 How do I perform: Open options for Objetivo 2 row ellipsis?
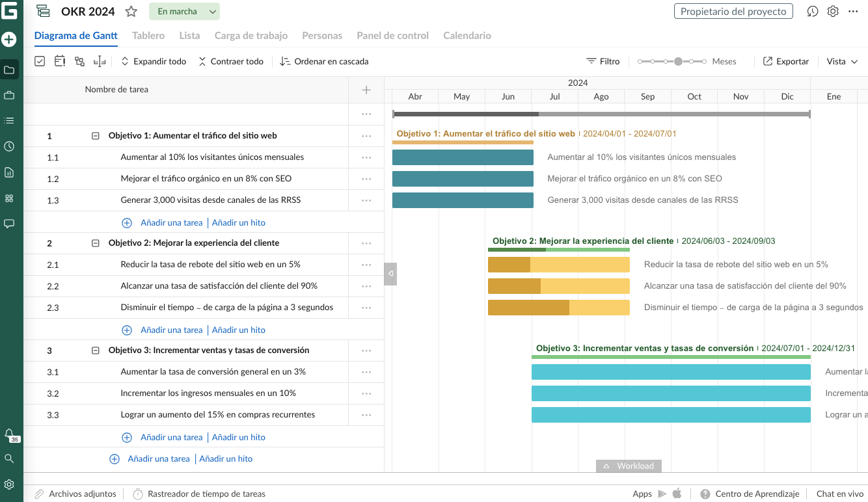tap(366, 243)
